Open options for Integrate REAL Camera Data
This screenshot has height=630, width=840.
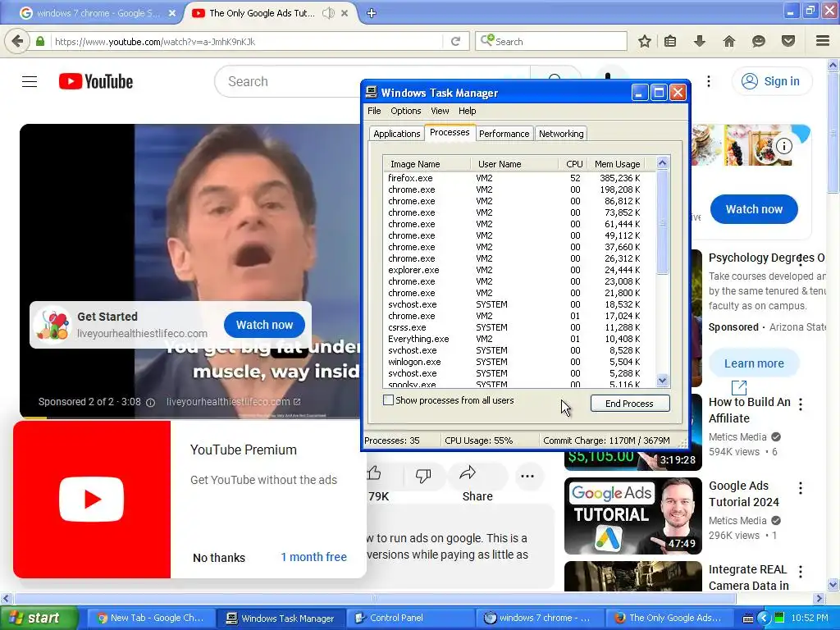click(x=801, y=572)
